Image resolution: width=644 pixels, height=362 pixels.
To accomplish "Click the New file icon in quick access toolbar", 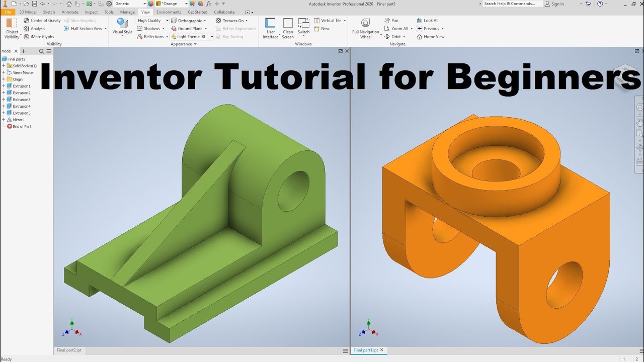I will [x=14, y=4].
